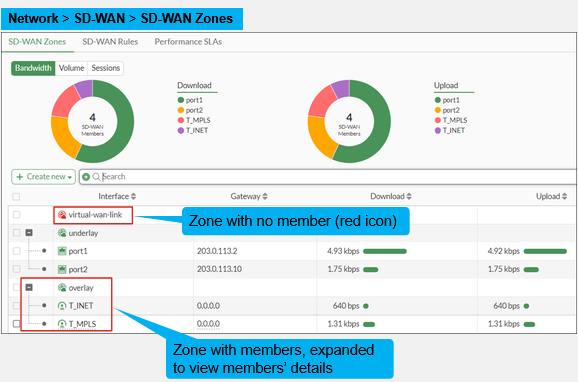Click T_INET in Download legend
Image resolution: width=578 pixels, height=382 pixels.
[193, 130]
